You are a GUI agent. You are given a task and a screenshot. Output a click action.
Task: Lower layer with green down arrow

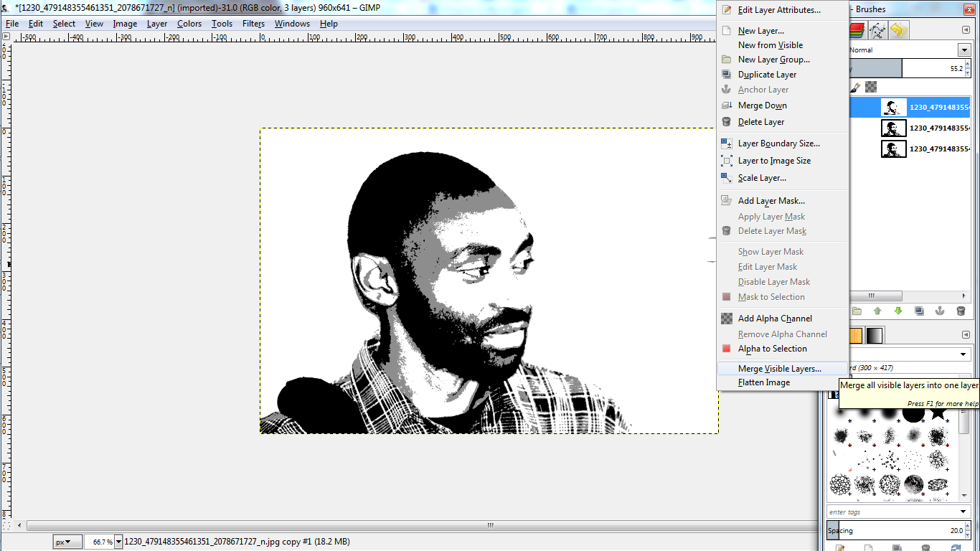(x=897, y=311)
